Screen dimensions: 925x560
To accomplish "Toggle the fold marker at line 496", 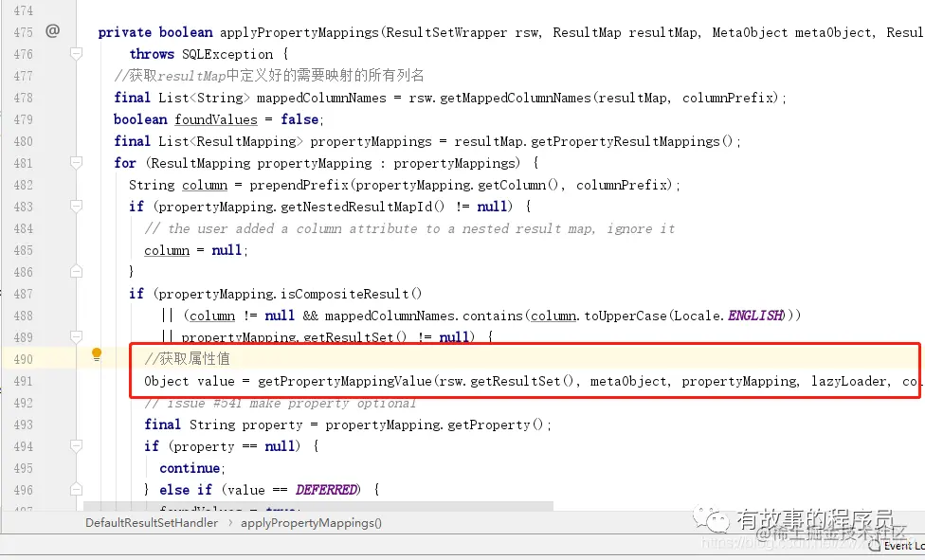I will click(76, 489).
